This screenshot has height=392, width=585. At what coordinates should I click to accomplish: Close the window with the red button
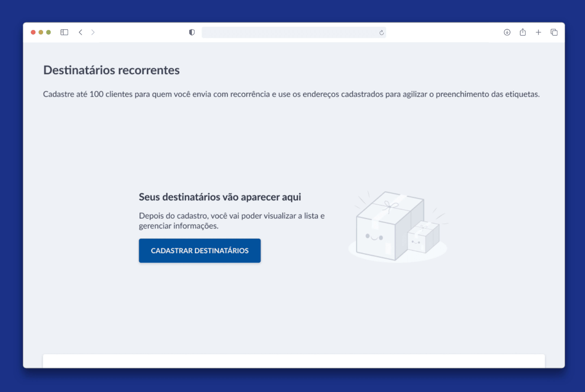(33, 32)
